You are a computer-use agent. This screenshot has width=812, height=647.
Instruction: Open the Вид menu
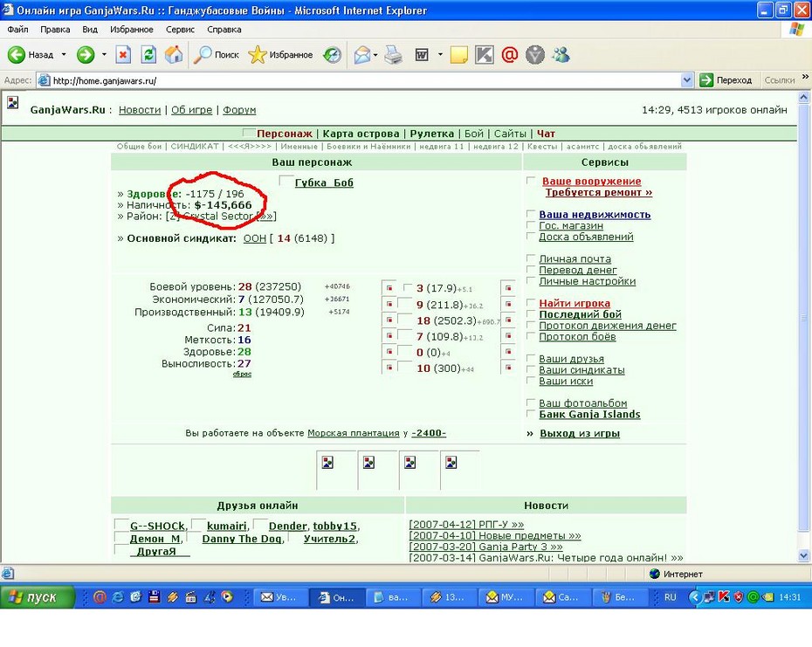click(x=90, y=30)
